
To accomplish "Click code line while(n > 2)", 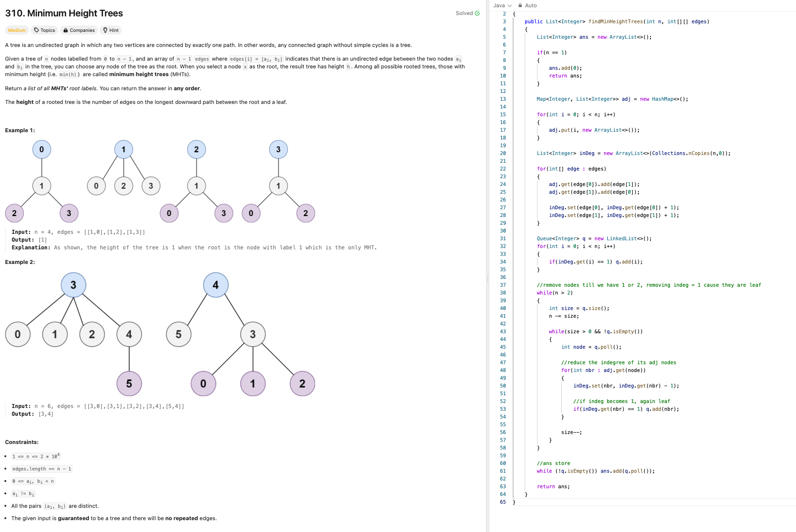I will coord(555,293).
